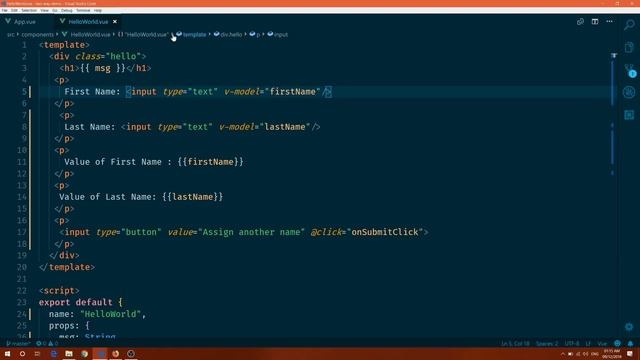Viewport: 640px width, 360px height.
Task: Select the HelloWorld.vue tab
Action: pyautogui.click(x=88, y=22)
